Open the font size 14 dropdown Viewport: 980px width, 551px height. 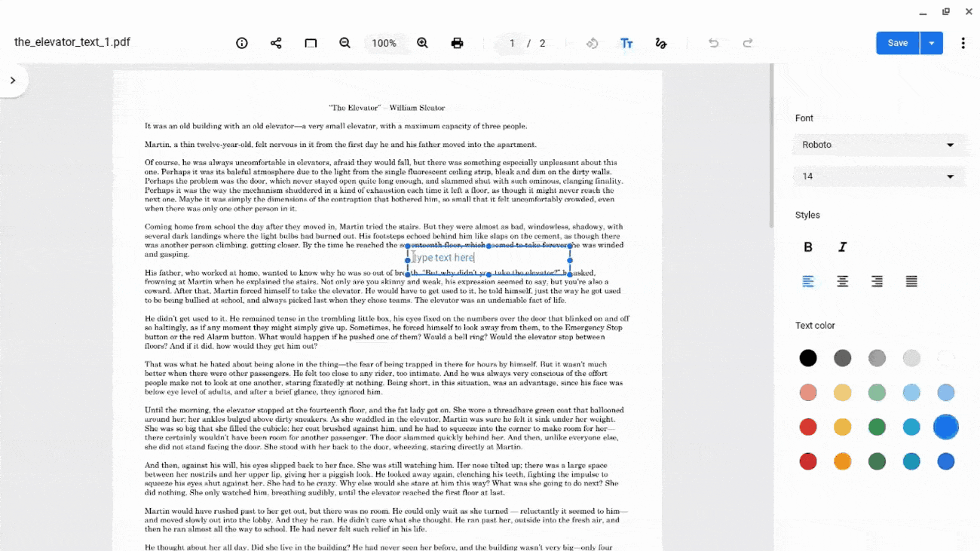(x=879, y=176)
